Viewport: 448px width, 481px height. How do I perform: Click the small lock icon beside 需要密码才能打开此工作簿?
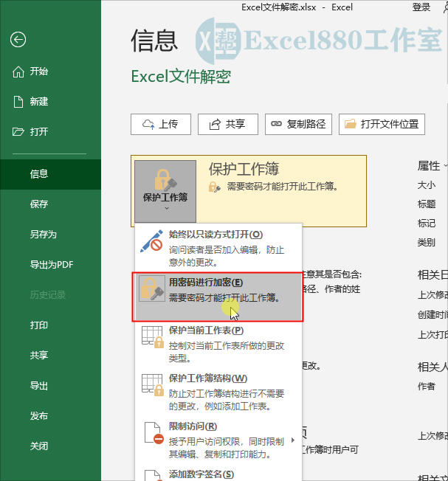pos(214,187)
